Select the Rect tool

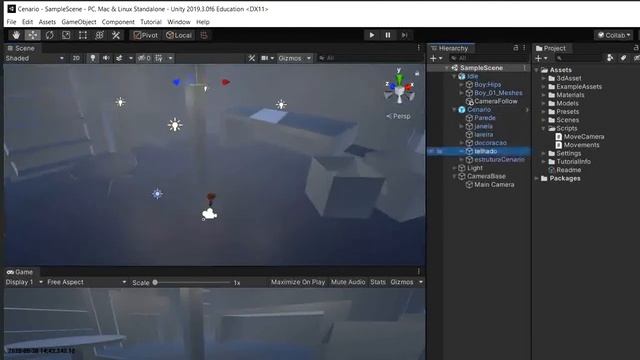pos(83,35)
